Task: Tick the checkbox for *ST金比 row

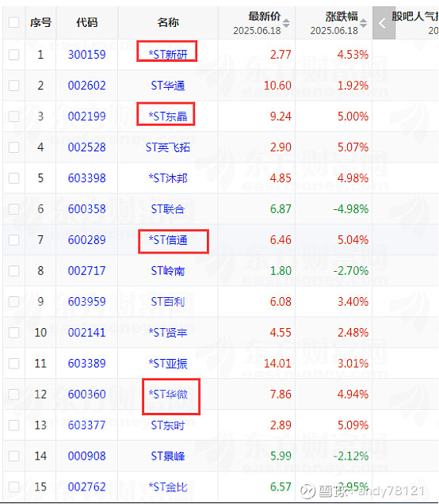Action: point(13,487)
